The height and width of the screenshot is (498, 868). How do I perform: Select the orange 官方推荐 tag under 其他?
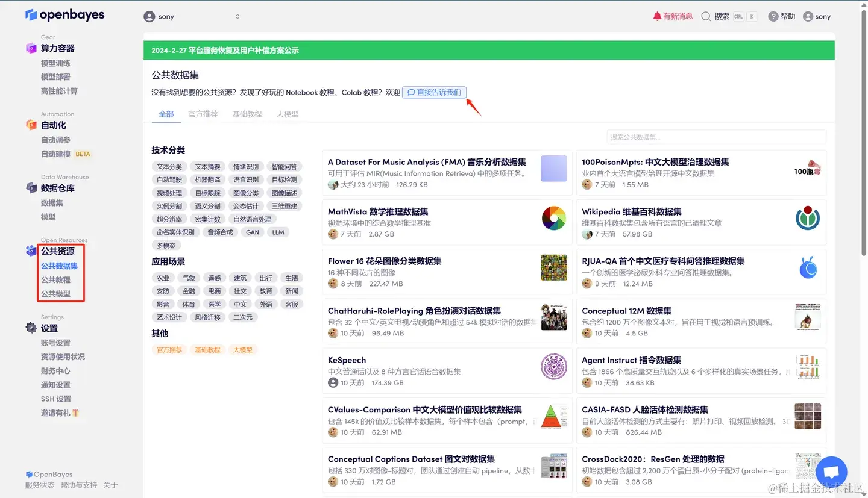[169, 350]
